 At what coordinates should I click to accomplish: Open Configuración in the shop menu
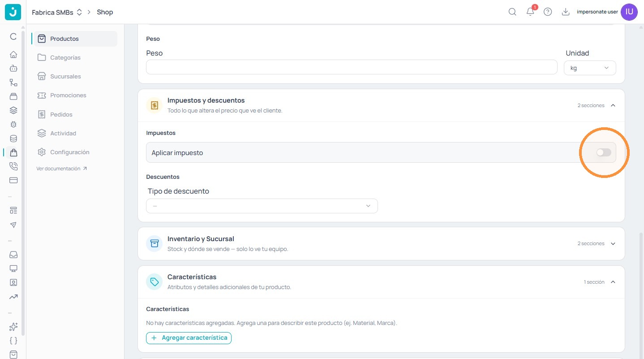click(75, 152)
